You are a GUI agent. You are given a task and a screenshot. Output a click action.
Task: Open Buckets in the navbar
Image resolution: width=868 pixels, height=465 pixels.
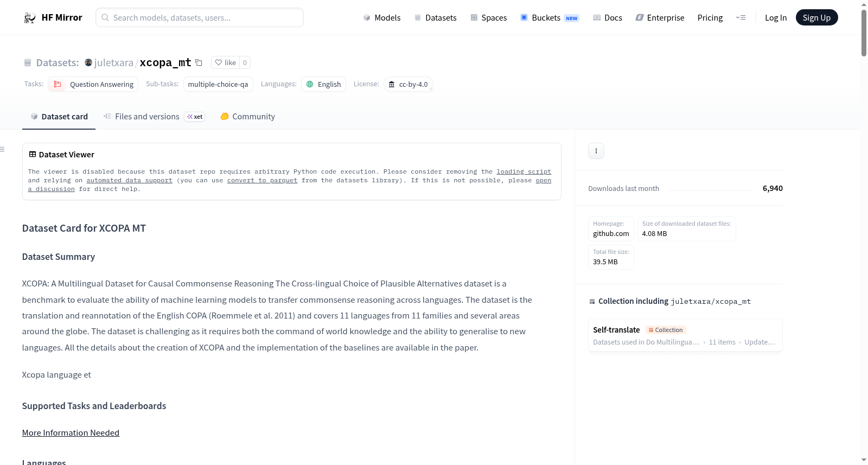pyautogui.click(x=550, y=18)
